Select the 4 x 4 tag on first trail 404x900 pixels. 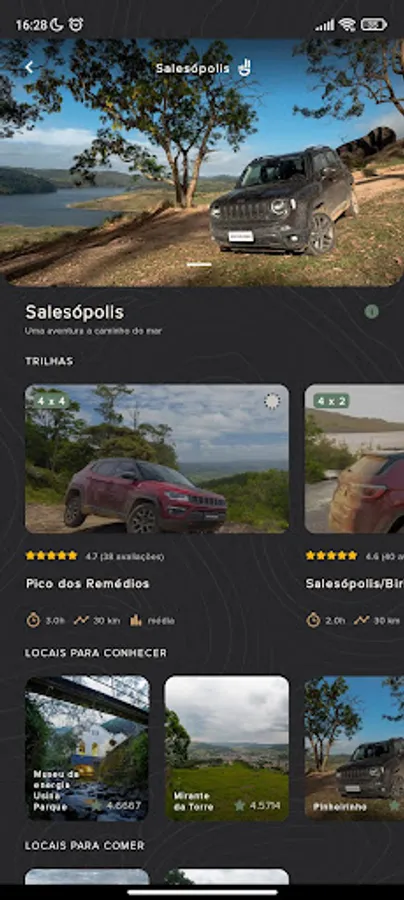click(50, 401)
